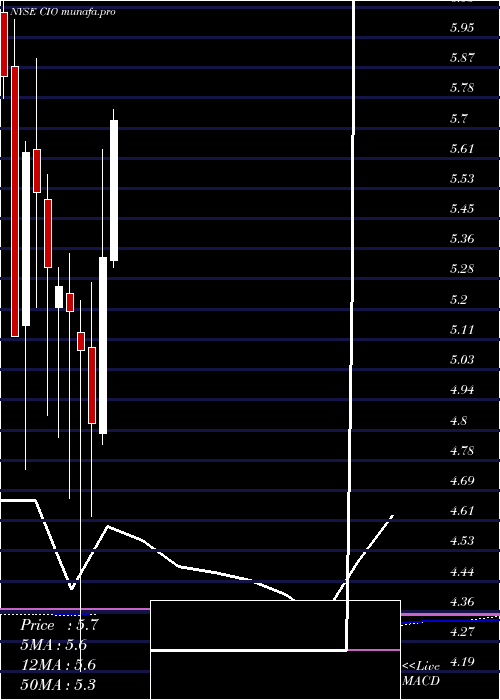The height and width of the screenshot is (700, 500).
Task: Click the 5.61 price axis label
Action: pyautogui.click(x=462, y=148)
